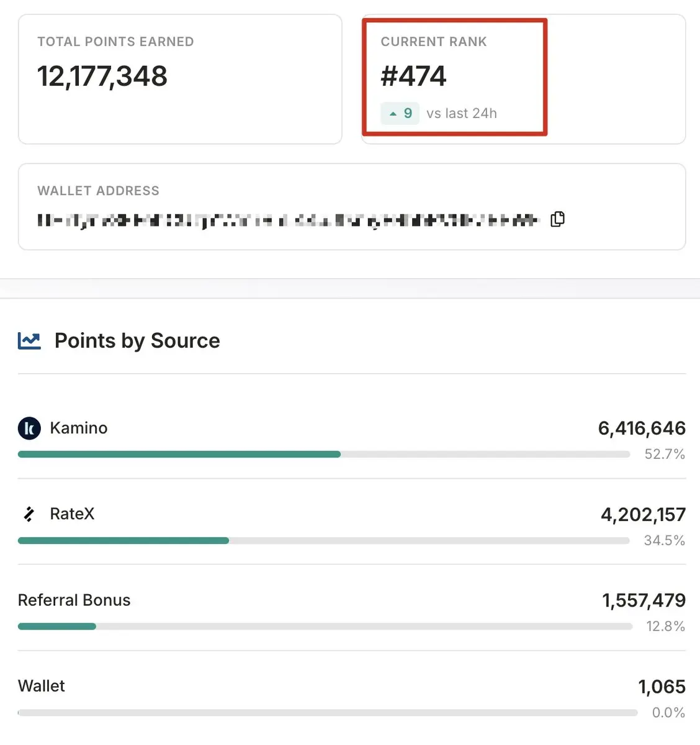Click the Points by Source chart icon
The width and height of the screenshot is (700, 745).
point(29,341)
